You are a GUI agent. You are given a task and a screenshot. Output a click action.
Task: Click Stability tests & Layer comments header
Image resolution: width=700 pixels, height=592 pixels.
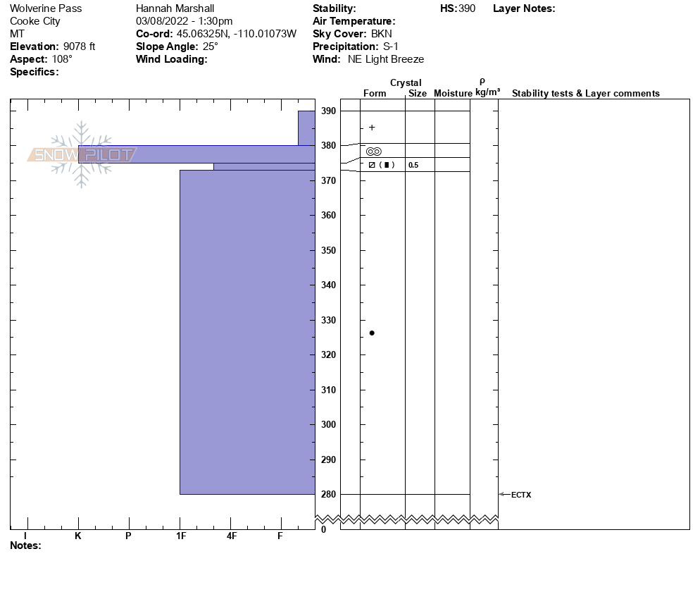(586, 93)
